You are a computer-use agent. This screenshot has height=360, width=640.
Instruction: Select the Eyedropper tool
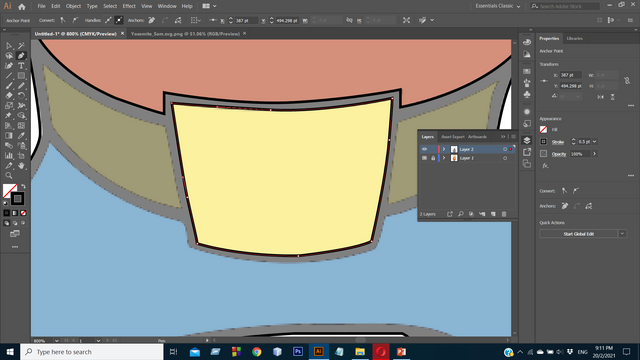[21, 136]
